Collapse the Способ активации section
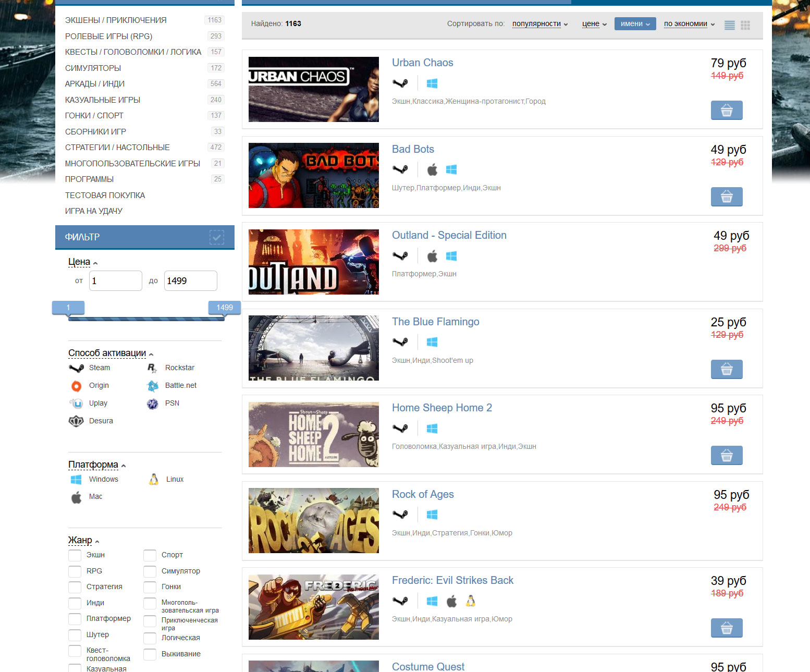Viewport: 810px width, 672px height. point(111,353)
